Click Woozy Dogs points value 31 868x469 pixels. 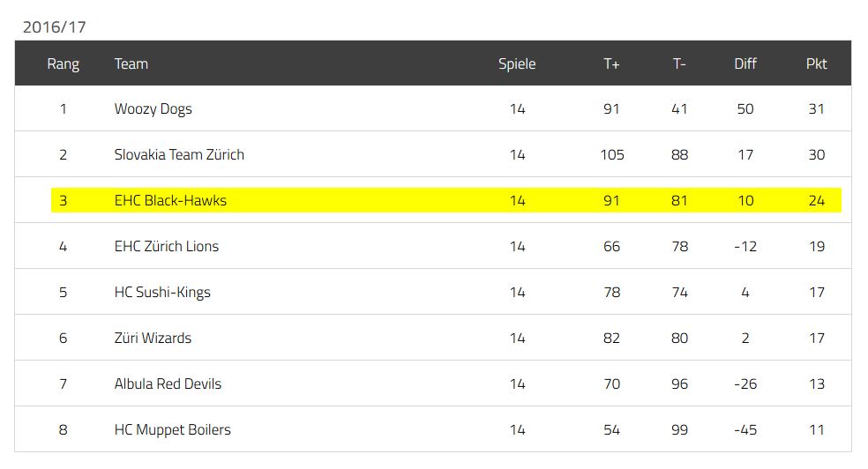817,109
